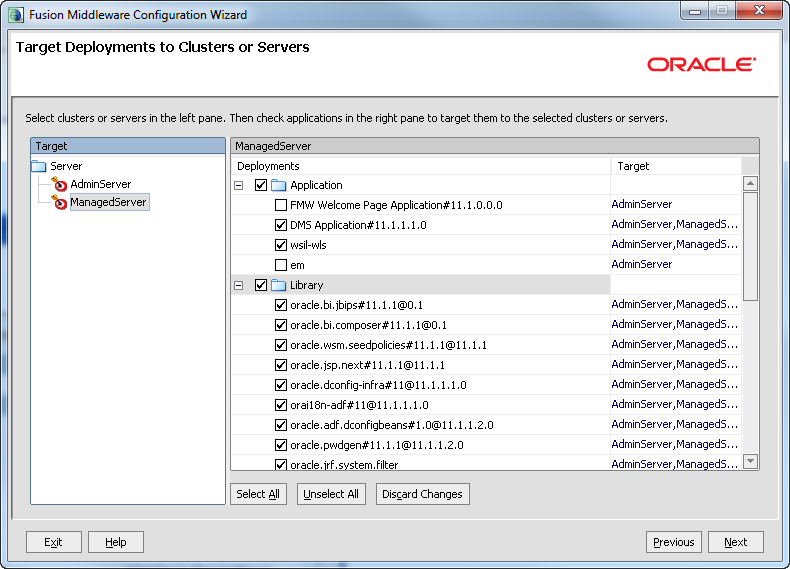Viewport: 790px width, 569px height.
Task: Uncheck oracle.dconfig-infra checkbox
Action: (281, 385)
